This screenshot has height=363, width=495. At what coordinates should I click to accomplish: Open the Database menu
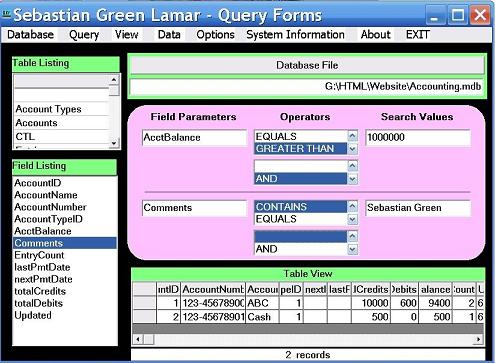(x=30, y=35)
